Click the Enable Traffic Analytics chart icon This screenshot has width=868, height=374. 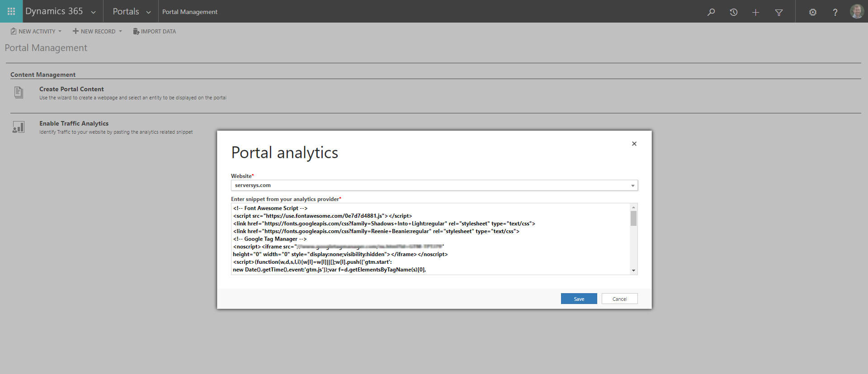(x=18, y=127)
